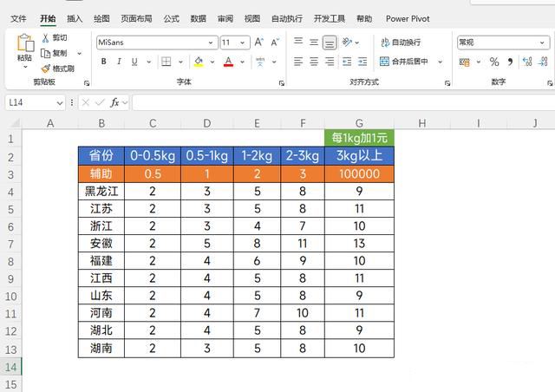Click the Insert Function fx button
This screenshot has width=555, height=392.
point(114,102)
